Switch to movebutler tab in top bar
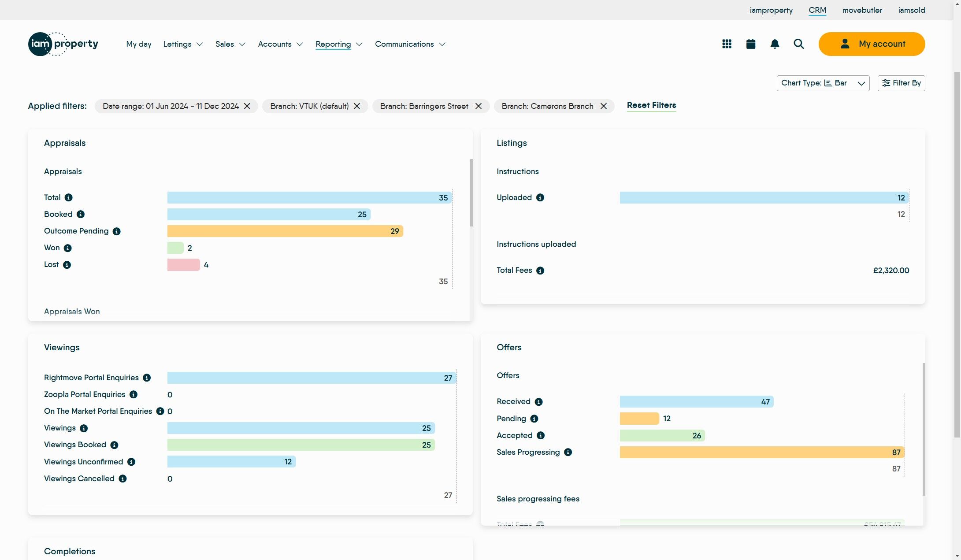Viewport: 961px width, 560px height. click(x=862, y=10)
